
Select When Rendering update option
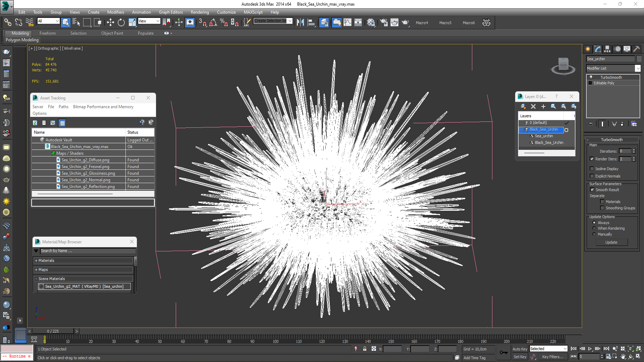pos(594,228)
